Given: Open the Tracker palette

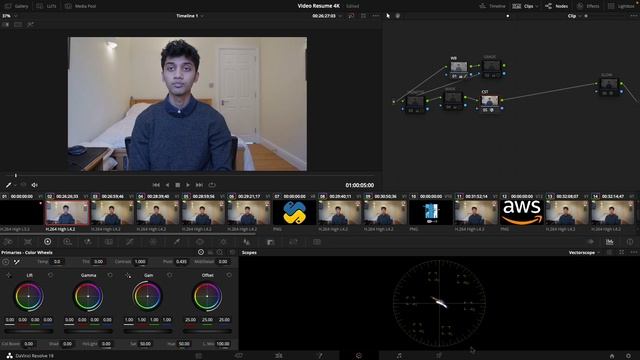Looking at the screenshot, I should pyautogui.click(x=223, y=242).
